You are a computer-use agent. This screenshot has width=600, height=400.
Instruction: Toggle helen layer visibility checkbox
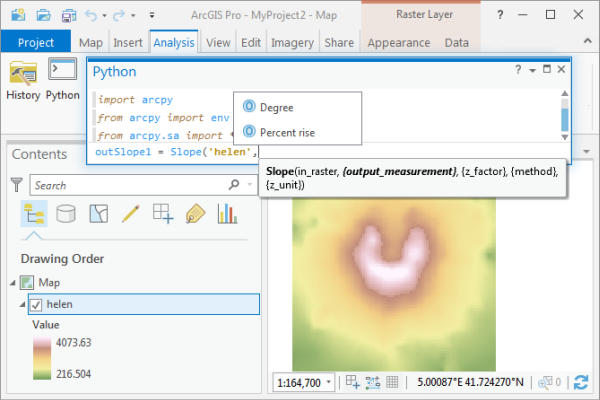click(x=36, y=304)
